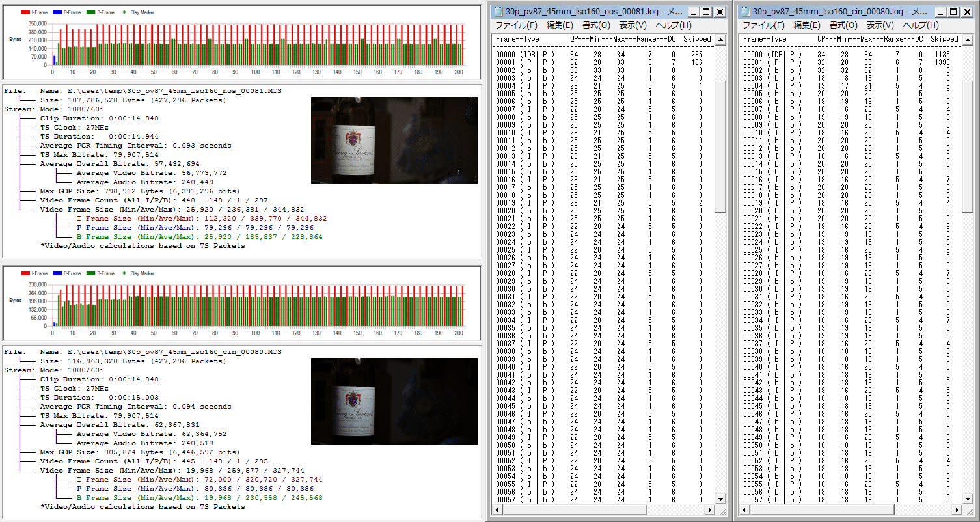980x522 pixels.
Task: Click the wine bottle thumbnail for nos_00081.MTS
Action: click(394, 140)
